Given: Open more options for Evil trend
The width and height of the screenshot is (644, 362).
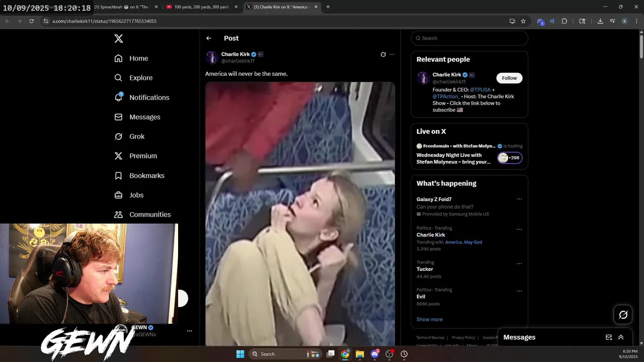Looking at the screenshot, I should pyautogui.click(x=519, y=291).
